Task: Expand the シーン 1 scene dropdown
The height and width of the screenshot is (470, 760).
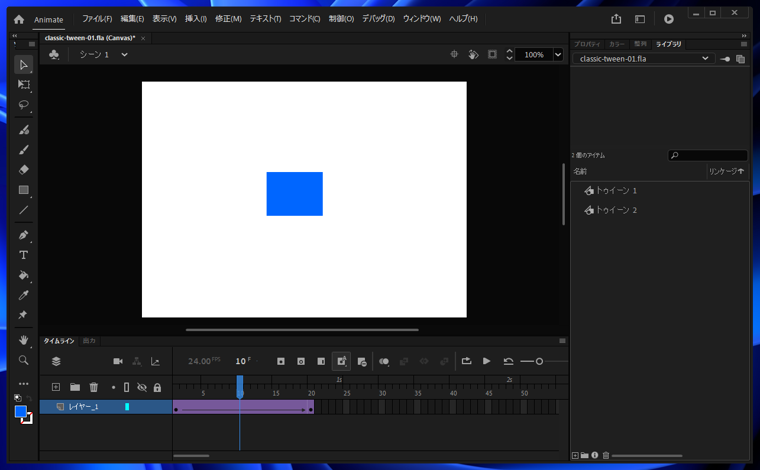Action: point(124,55)
